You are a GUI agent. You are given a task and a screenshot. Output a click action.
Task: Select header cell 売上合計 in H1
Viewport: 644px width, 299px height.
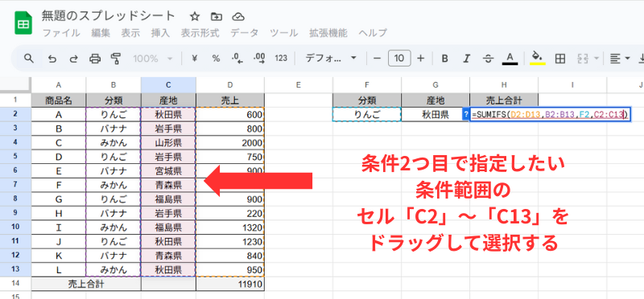[504, 100]
